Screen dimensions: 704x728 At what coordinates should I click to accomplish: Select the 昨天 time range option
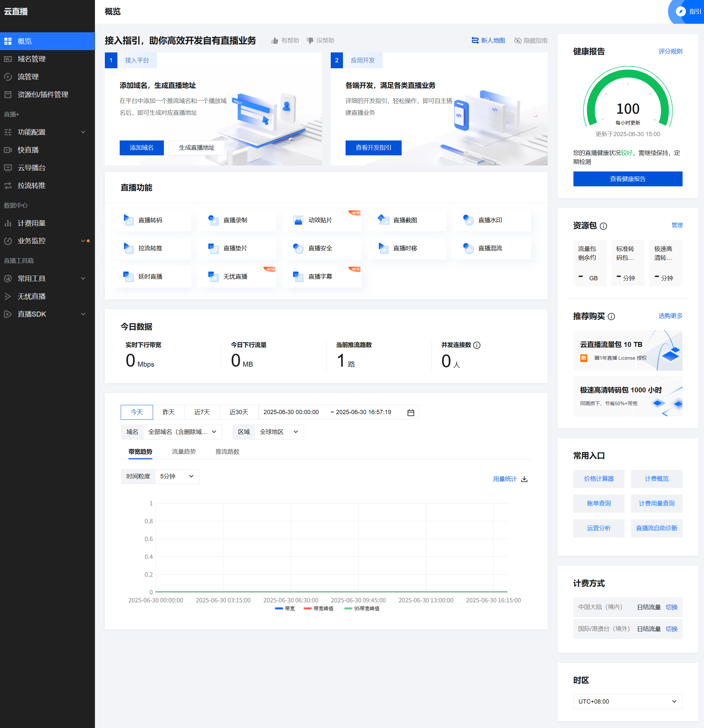pos(168,412)
